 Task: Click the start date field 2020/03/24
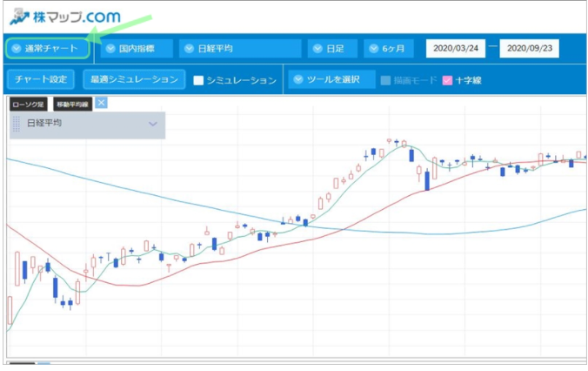[456, 49]
